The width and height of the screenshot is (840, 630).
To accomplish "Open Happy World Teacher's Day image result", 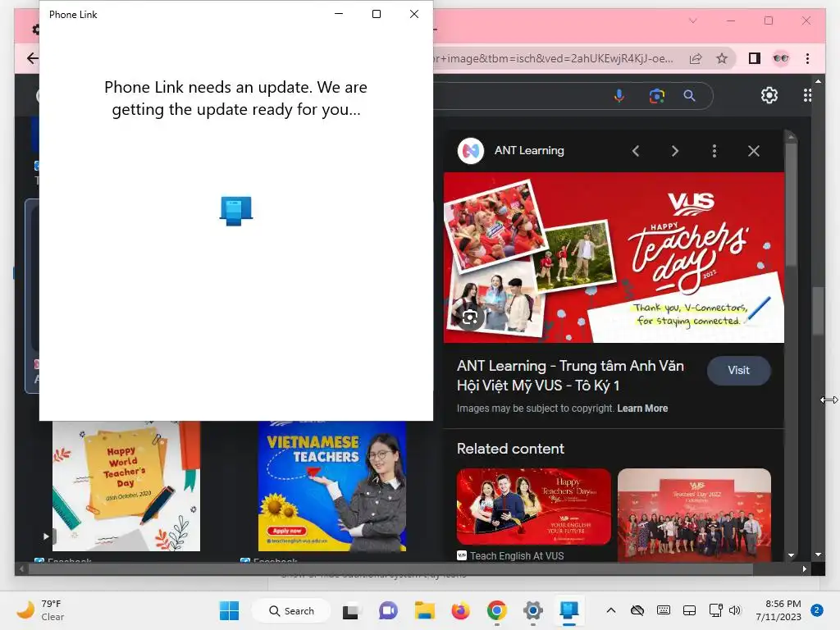I will (126, 486).
